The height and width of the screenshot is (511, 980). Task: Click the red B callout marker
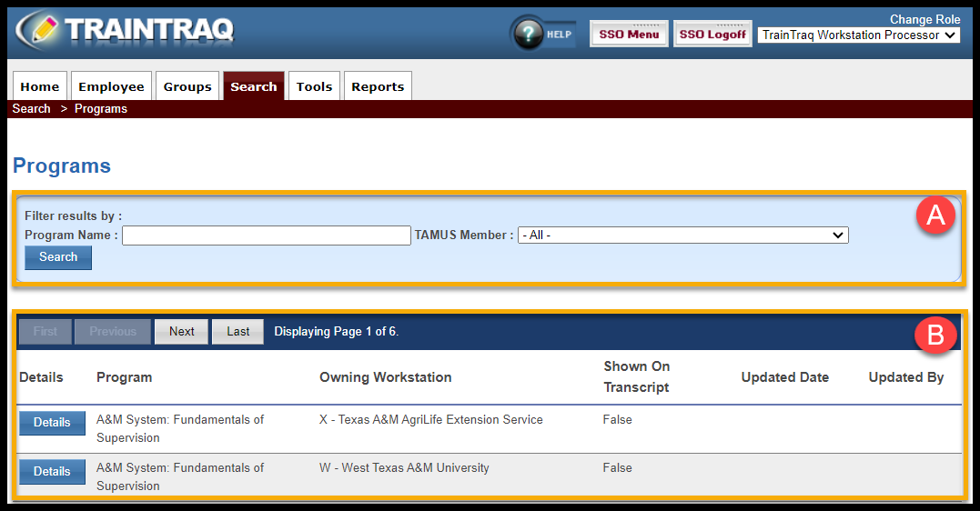click(935, 336)
